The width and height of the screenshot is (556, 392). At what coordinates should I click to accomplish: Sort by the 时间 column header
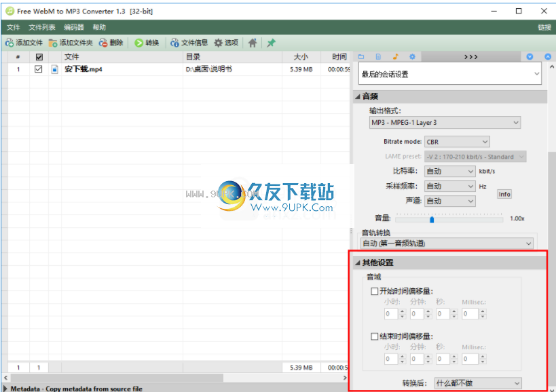pos(335,57)
